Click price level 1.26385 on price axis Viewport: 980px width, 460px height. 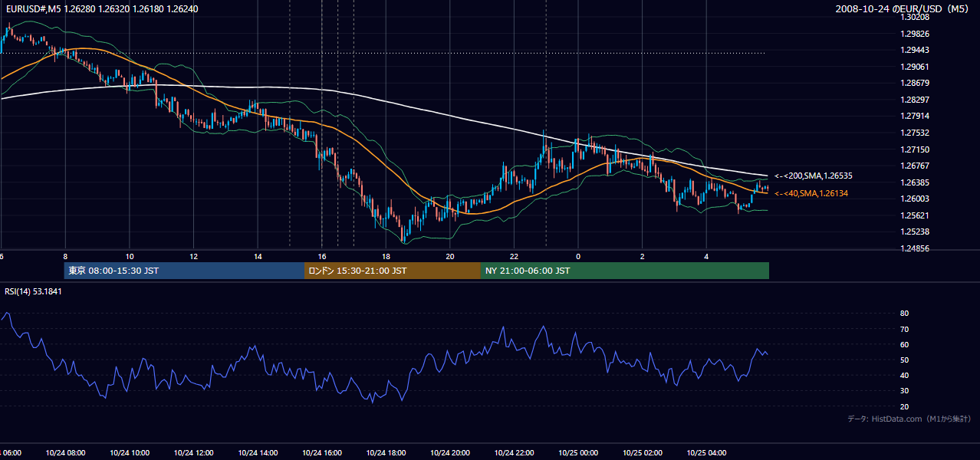point(915,182)
